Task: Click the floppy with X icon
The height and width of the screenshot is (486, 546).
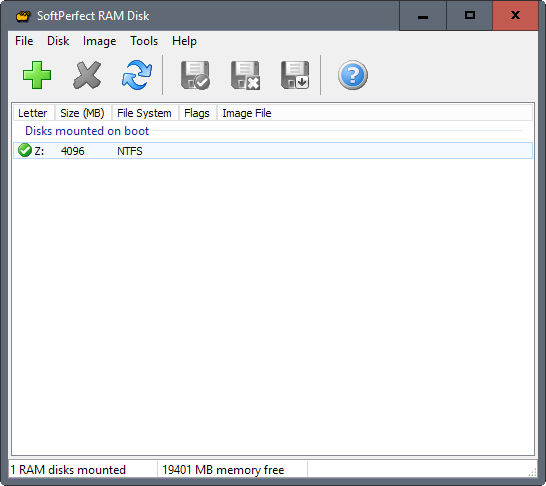Action: [245, 75]
